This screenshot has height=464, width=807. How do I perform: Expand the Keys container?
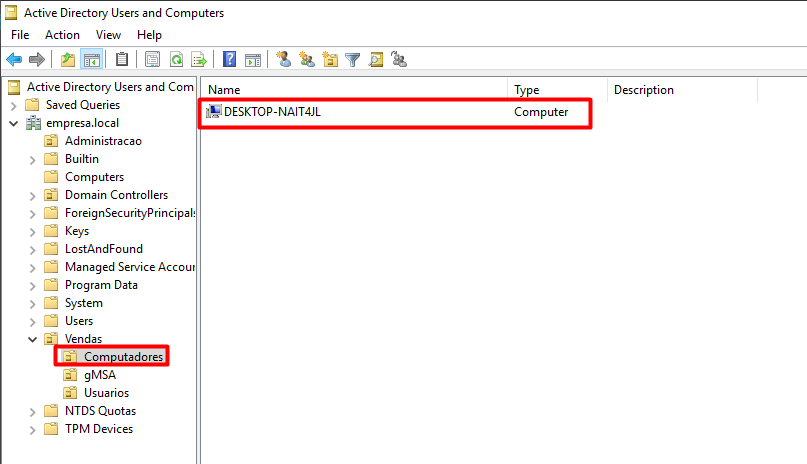(32, 232)
